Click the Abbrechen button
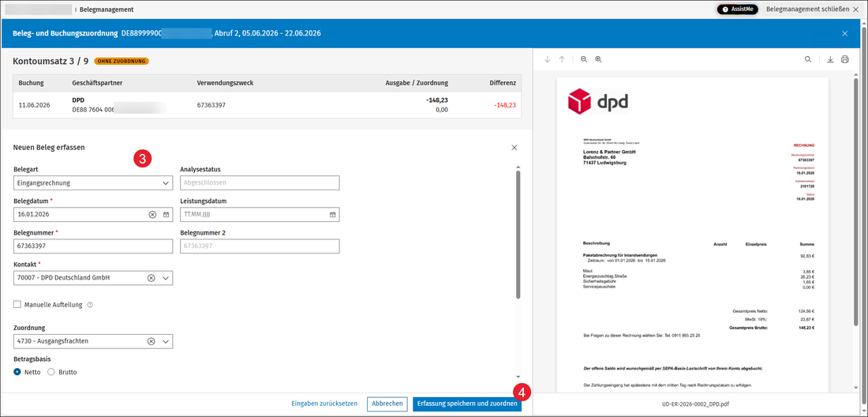The image size is (868, 417). pos(387,404)
